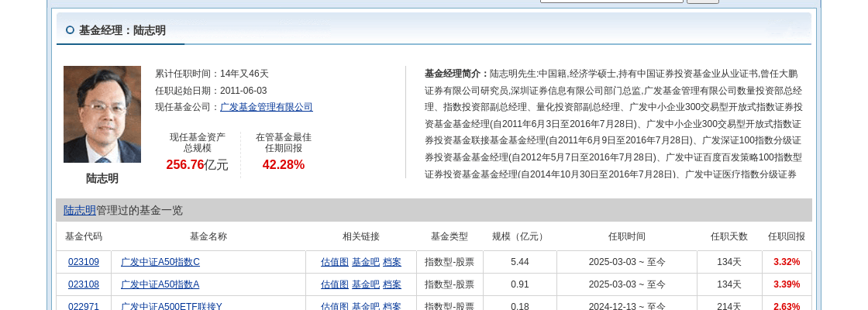This screenshot has height=310, width=868.
Task: Open fund code 023108 link
Action: click(x=84, y=284)
